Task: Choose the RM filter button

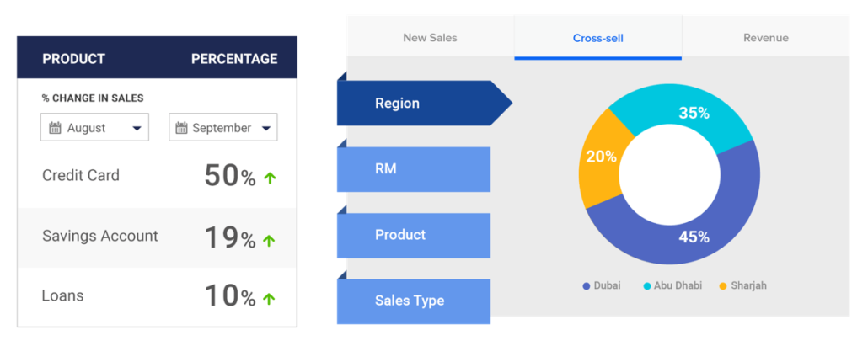Action: click(413, 169)
